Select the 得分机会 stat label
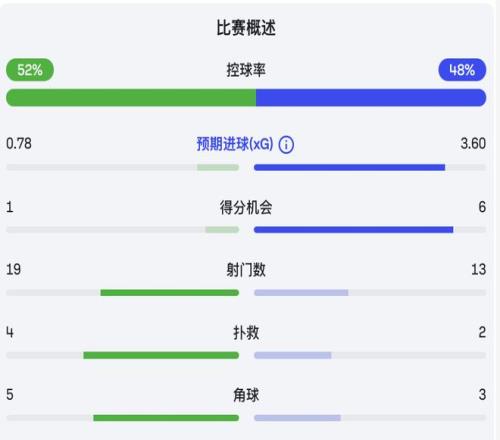The height and width of the screenshot is (440, 500). pos(246,207)
